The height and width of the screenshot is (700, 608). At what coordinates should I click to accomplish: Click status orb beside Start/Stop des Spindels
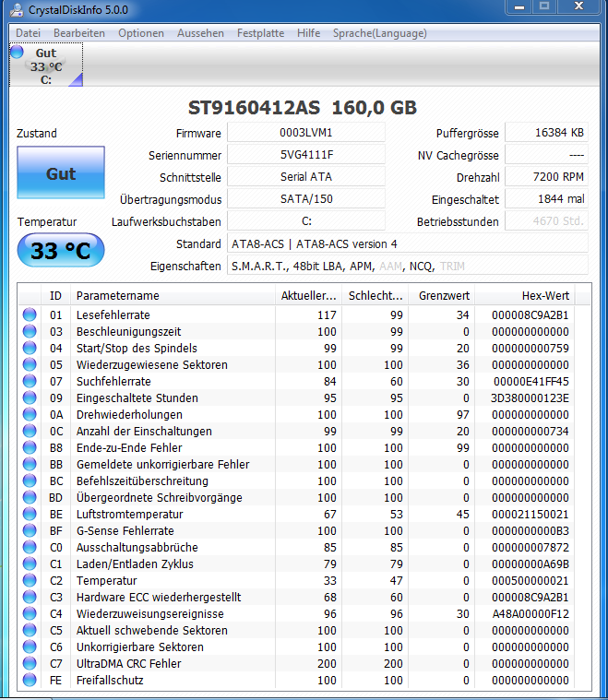point(30,348)
